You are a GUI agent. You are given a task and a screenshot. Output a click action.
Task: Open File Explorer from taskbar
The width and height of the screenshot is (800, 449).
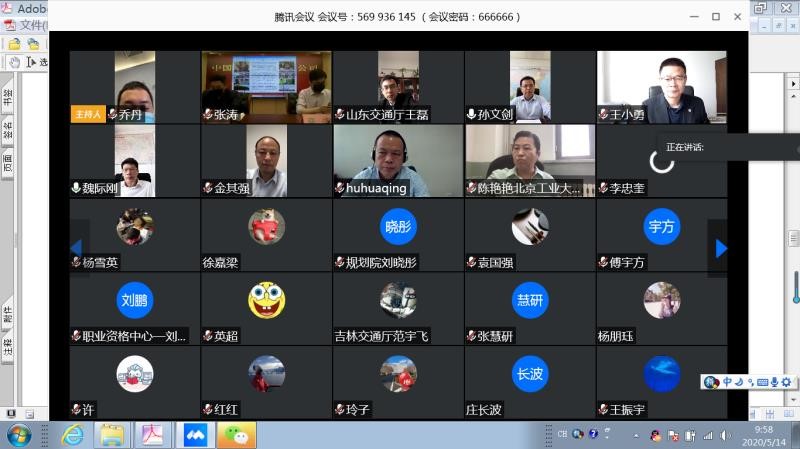pos(112,435)
